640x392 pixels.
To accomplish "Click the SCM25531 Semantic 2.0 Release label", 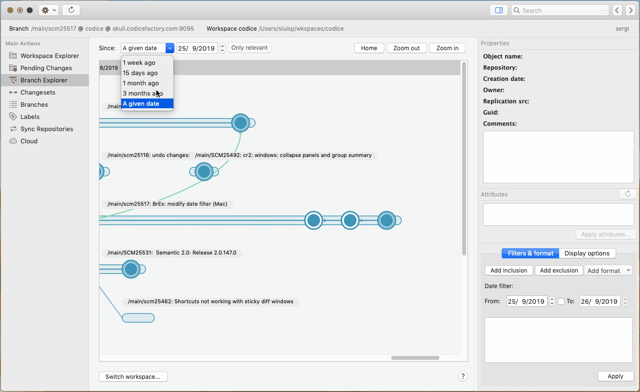I will pyautogui.click(x=172, y=253).
